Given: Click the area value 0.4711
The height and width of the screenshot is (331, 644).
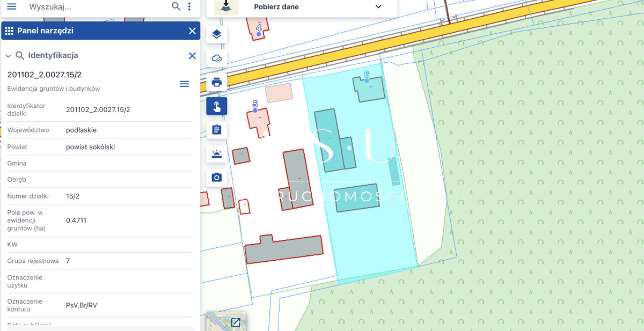Looking at the screenshot, I should [x=76, y=220].
